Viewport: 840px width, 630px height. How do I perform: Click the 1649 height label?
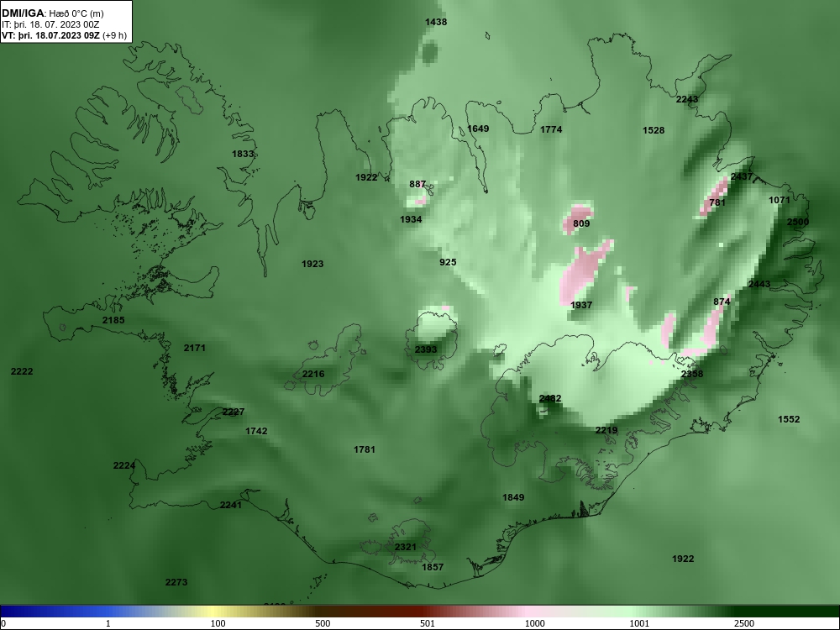tap(478, 129)
